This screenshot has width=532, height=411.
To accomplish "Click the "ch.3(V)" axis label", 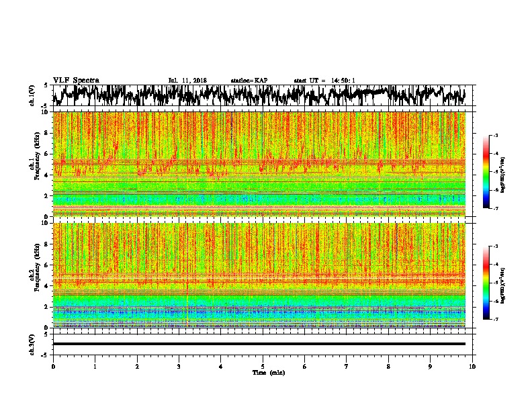I will tap(32, 345).
